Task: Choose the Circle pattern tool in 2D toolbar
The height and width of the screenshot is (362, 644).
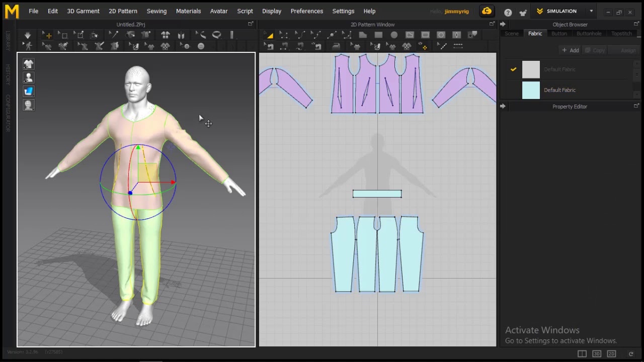Action: point(394,35)
